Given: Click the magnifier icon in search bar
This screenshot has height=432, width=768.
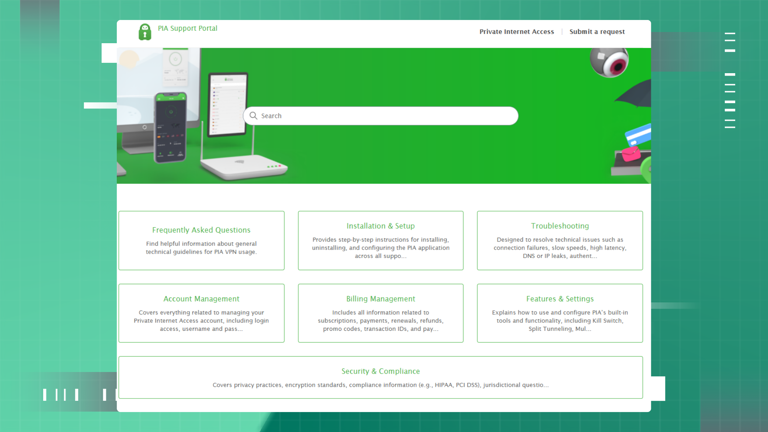Looking at the screenshot, I should 253,116.
